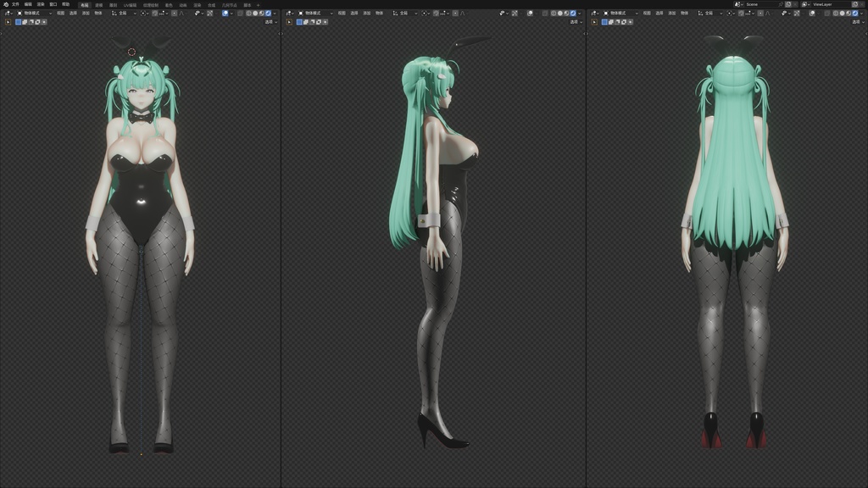
Task: Open the 全局 transform orientation dropdown
Action: pos(125,14)
